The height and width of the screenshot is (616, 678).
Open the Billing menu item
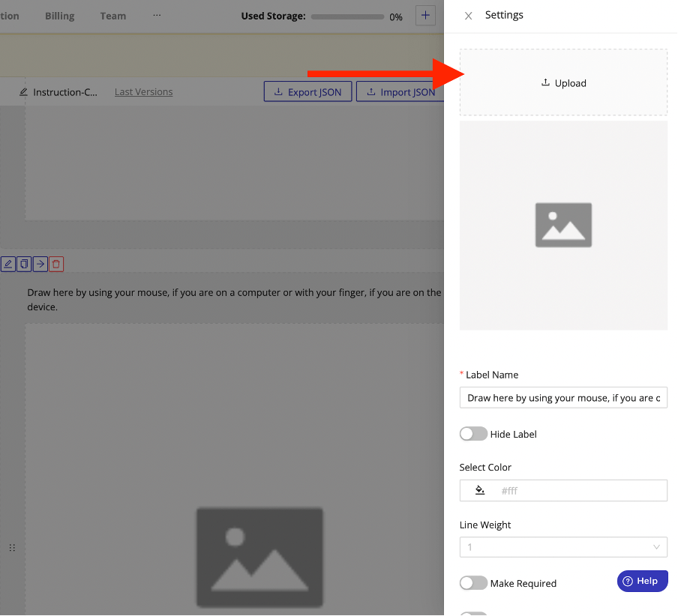click(x=59, y=15)
